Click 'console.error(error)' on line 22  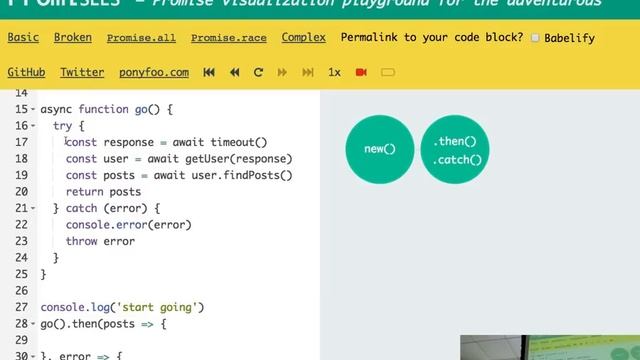click(x=129, y=225)
